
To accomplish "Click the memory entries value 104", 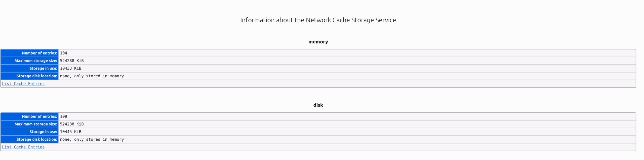I will point(63,53).
